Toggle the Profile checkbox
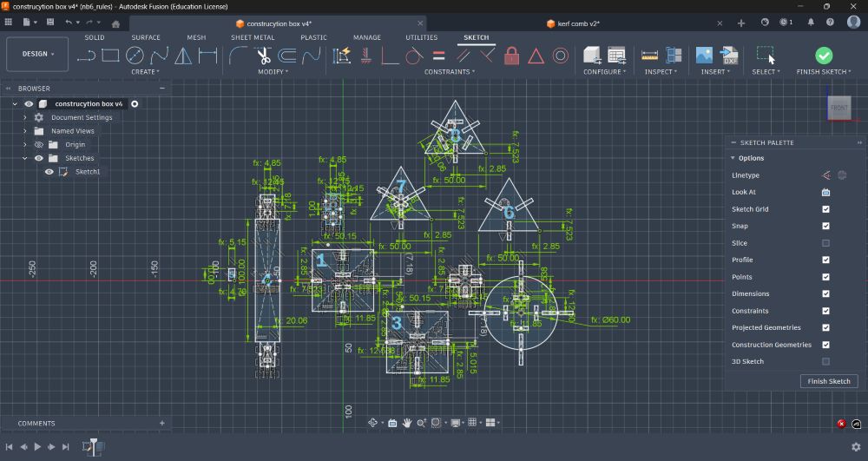This screenshot has width=868, height=461. pos(825,260)
